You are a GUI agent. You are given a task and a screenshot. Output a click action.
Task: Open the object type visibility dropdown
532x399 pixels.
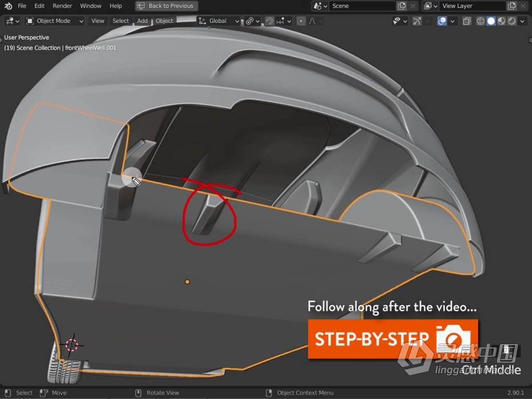click(400, 21)
